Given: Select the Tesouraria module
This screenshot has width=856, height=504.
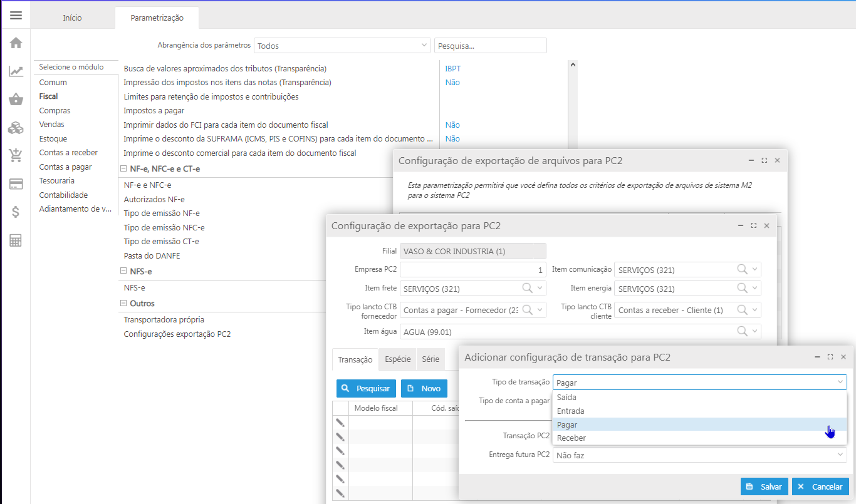Looking at the screenshot, I should pos(56,181).
